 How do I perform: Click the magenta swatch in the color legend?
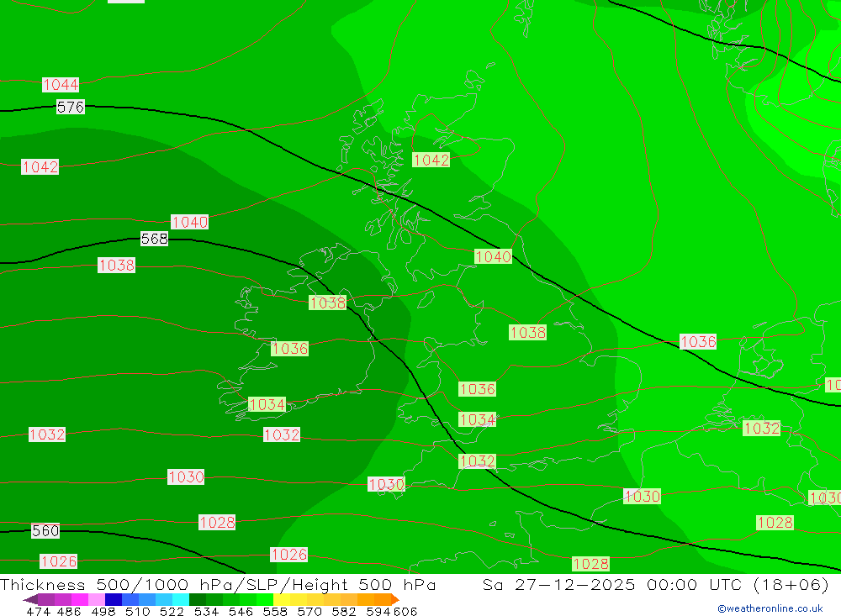pos(80,599)
